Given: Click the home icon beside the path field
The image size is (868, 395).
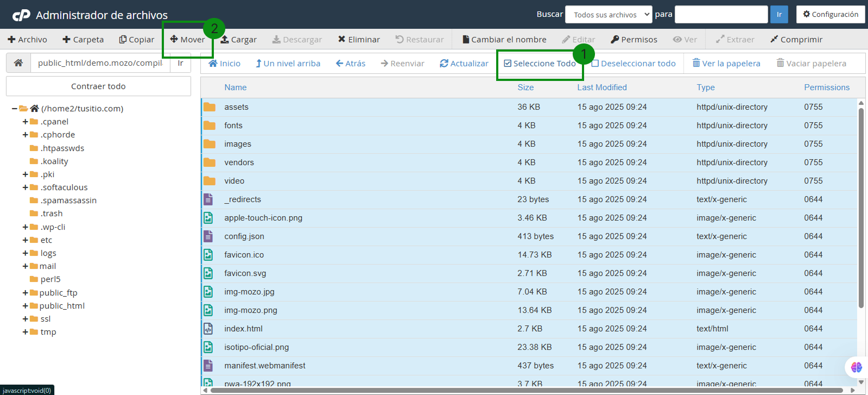Looking at the screenshot, I should [18, 63].
